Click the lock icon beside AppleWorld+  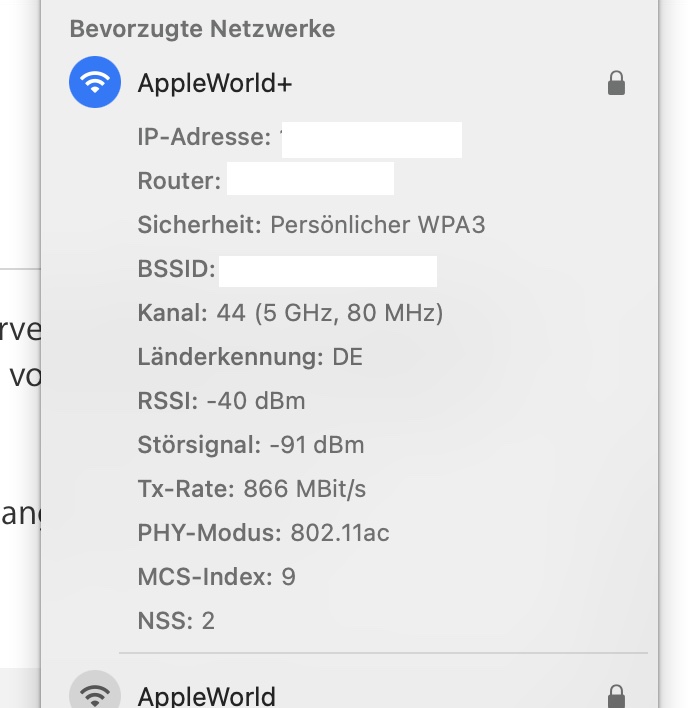[x=616, y=83]
